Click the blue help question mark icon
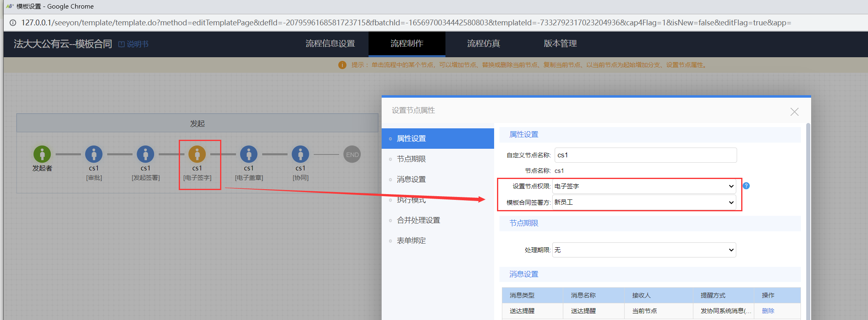The width and height of the screenshot is (868, 320). [x=746, y=186]
